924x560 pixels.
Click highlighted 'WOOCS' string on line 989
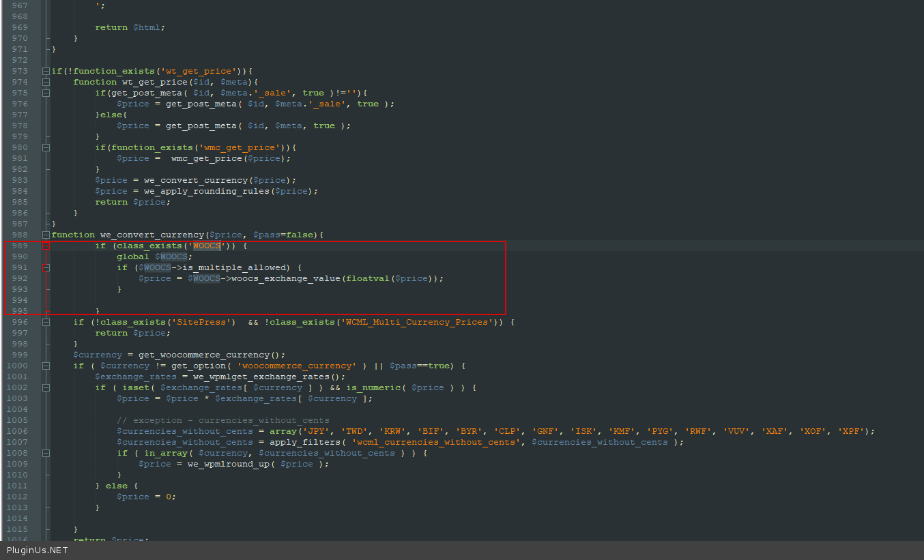pyautogui.click(x=207, y=246)
